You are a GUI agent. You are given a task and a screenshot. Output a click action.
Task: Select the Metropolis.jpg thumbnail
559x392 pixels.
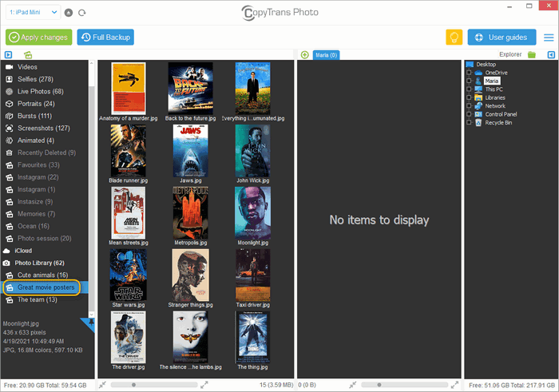click(x=190, y=212)
